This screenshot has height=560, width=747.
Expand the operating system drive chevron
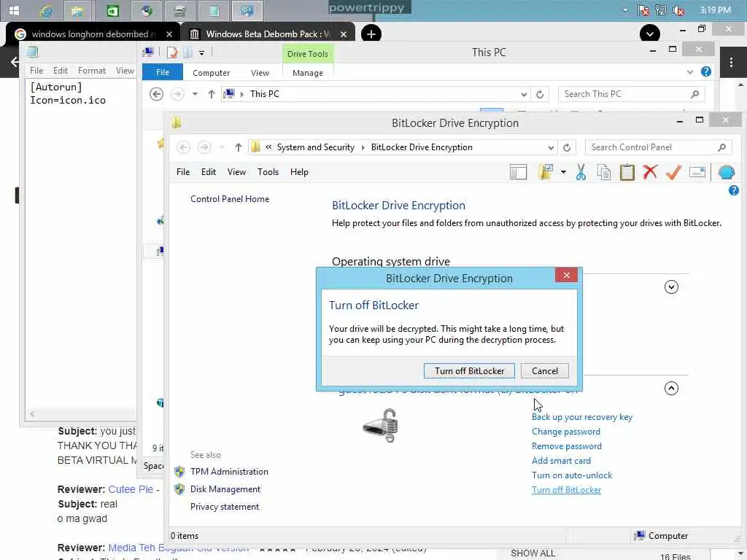(x=671, y=287)
